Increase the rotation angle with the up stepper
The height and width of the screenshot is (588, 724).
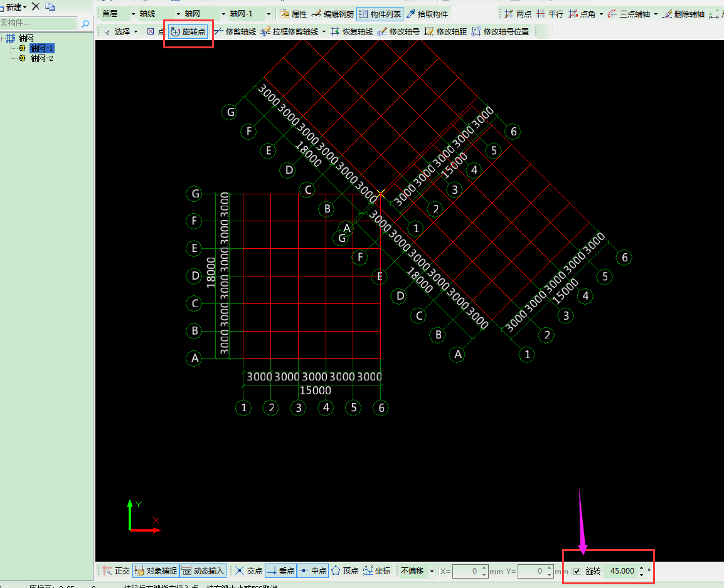click(x=641, y=568)
